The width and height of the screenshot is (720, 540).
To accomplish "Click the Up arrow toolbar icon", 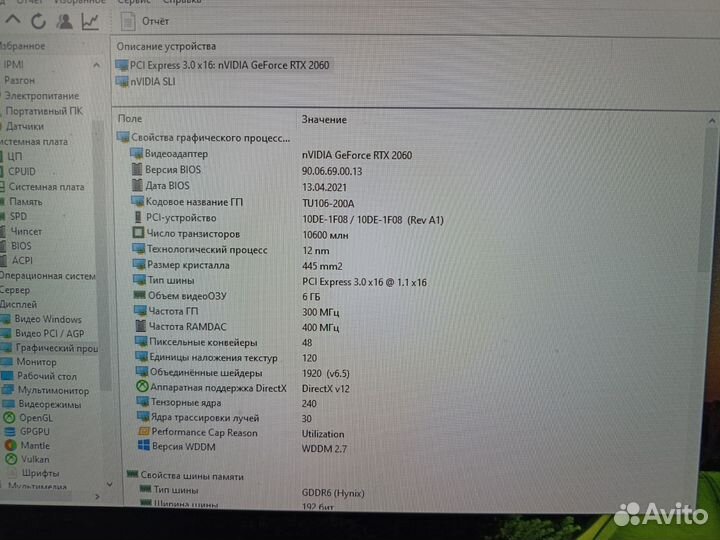I will coord(13,20).
